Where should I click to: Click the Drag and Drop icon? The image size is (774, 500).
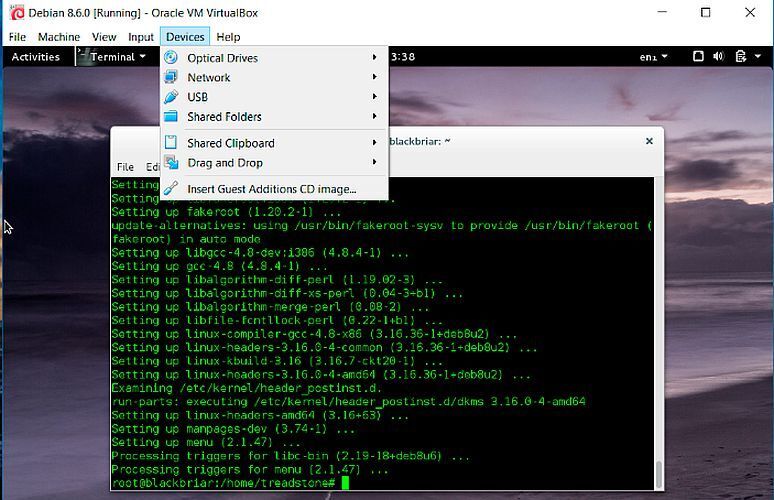tap(170, 163)
